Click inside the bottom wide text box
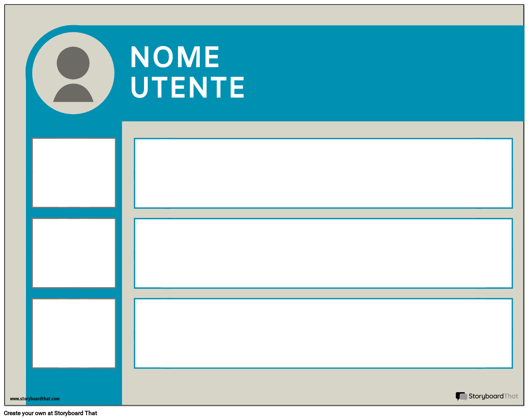Screen dimensions: 529x420 (323, 333)
